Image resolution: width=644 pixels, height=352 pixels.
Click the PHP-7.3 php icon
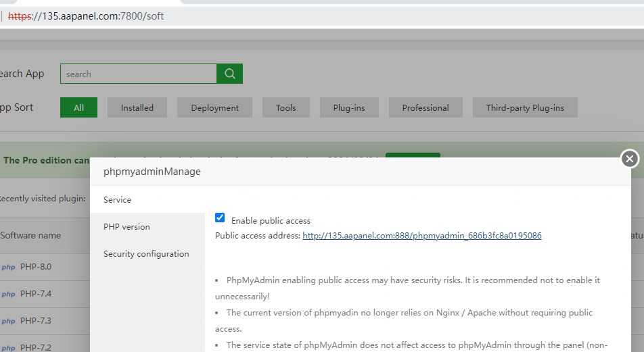9,321
